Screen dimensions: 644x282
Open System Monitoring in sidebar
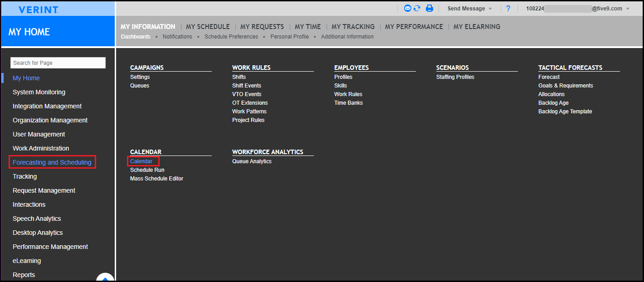39,92
